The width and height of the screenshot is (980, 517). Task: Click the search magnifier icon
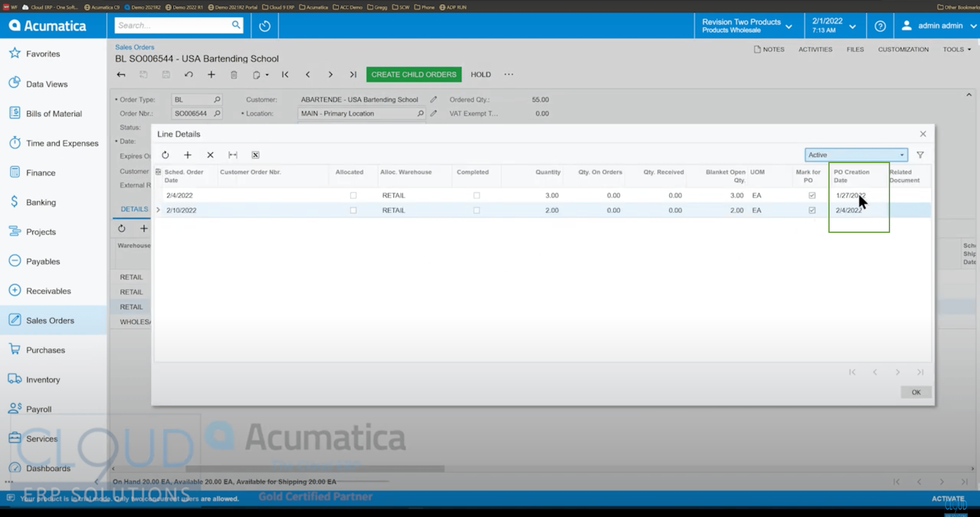coord(236,25)
